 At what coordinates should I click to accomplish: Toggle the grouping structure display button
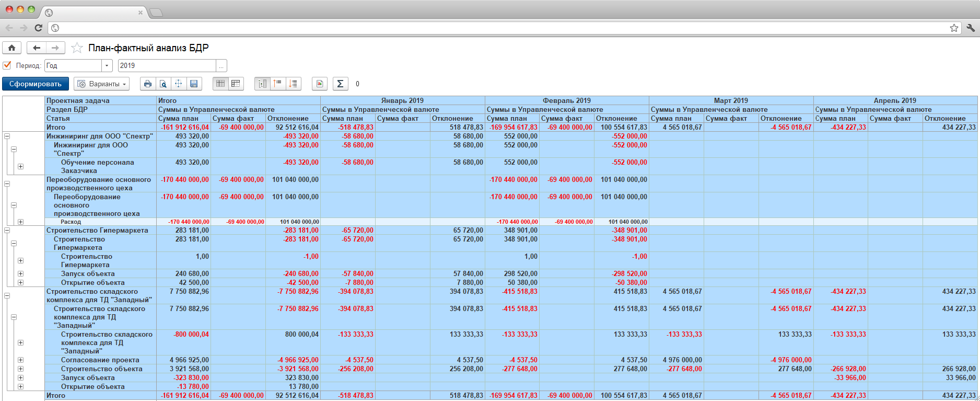click(x=262, y=84)
